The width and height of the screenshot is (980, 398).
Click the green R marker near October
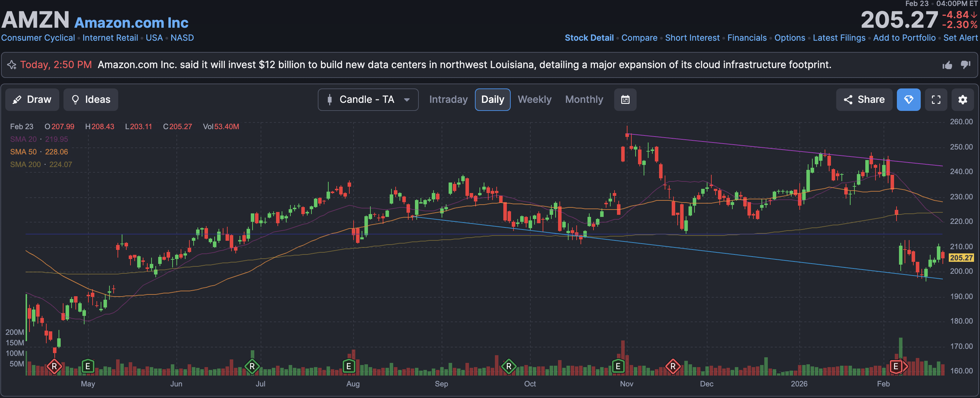tap(509, 366)
